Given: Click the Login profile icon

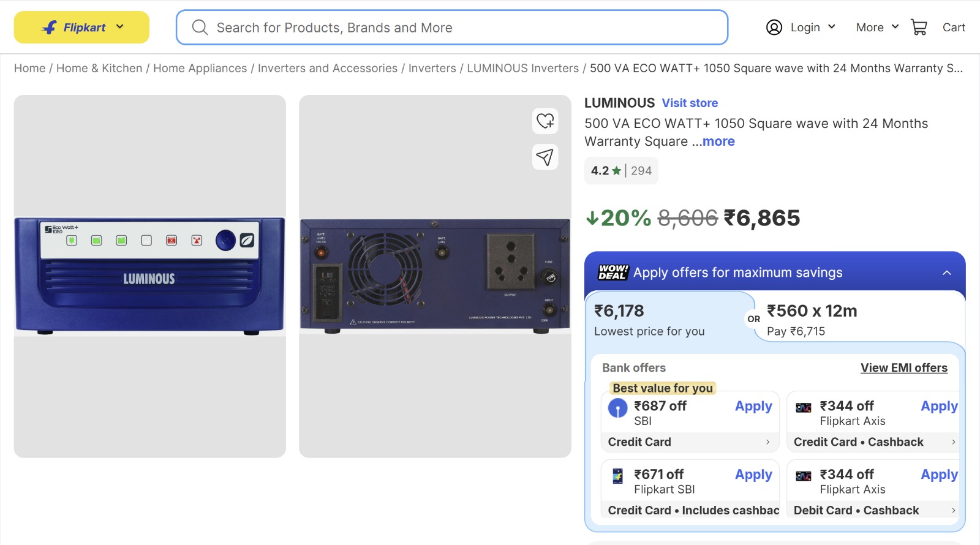Looking at the screenshot, I should pos(774,28).
